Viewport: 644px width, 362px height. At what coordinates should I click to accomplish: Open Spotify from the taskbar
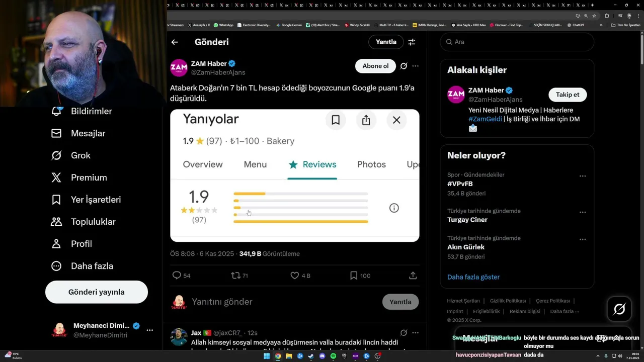pyautogui.click(x=334, y=356)
